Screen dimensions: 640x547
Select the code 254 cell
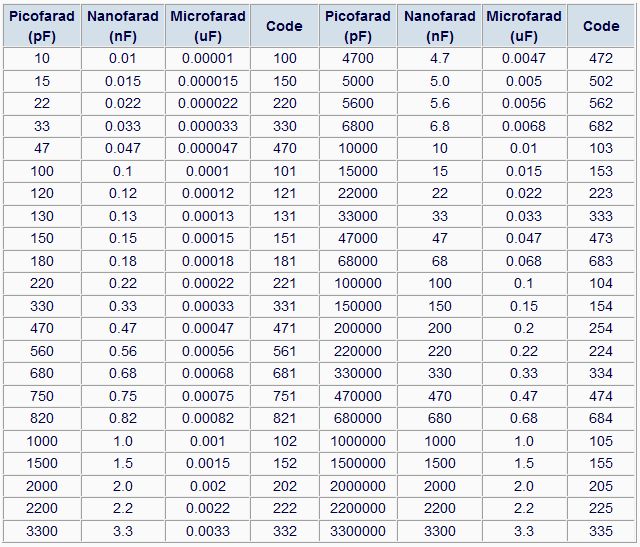click(600, 328)
